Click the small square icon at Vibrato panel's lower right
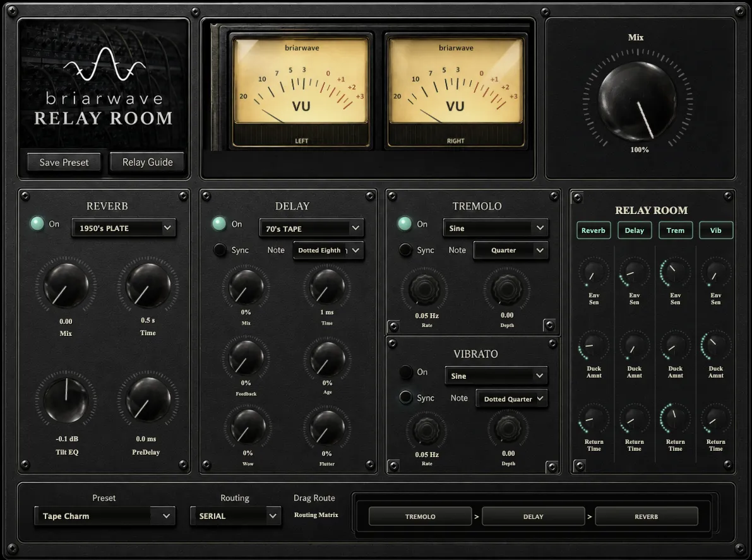 pyautogui.click(x=552, y=467)
